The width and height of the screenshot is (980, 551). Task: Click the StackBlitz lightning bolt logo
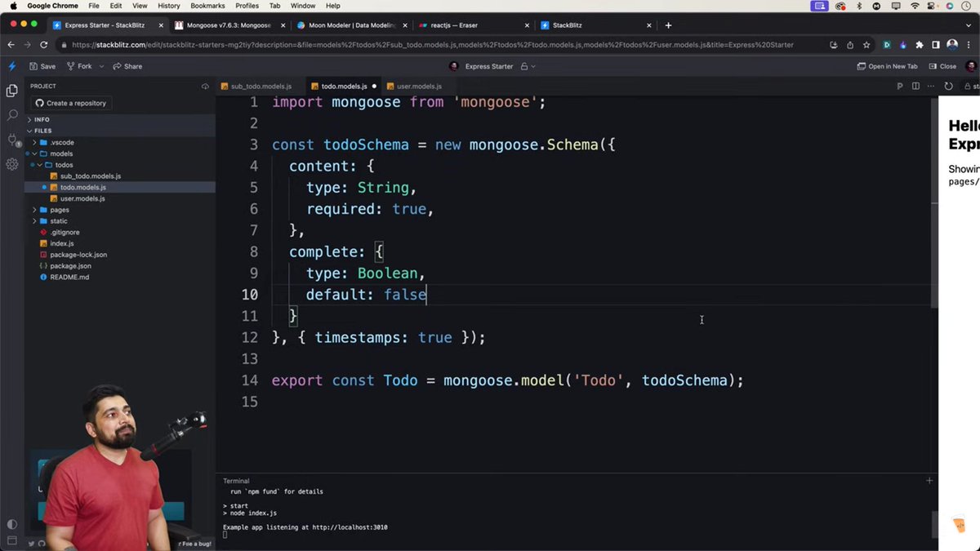click(11, 66)
